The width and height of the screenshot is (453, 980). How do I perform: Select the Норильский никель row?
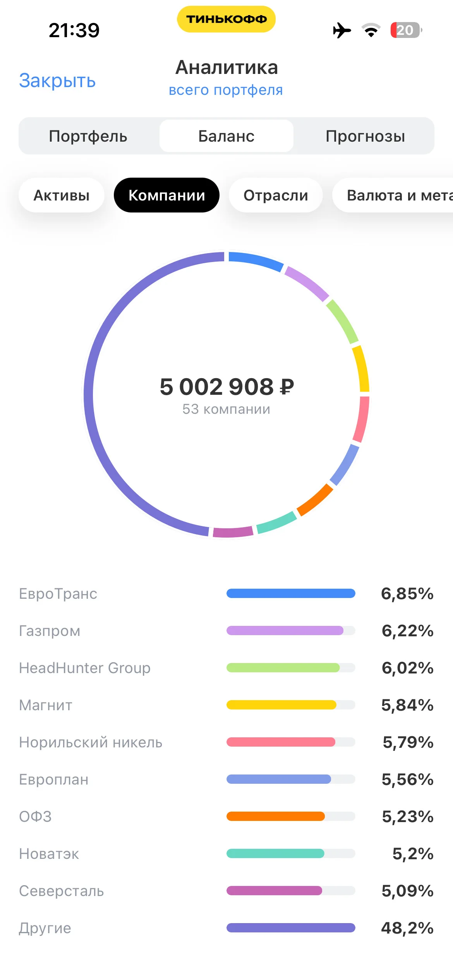[x=226, y=742]
